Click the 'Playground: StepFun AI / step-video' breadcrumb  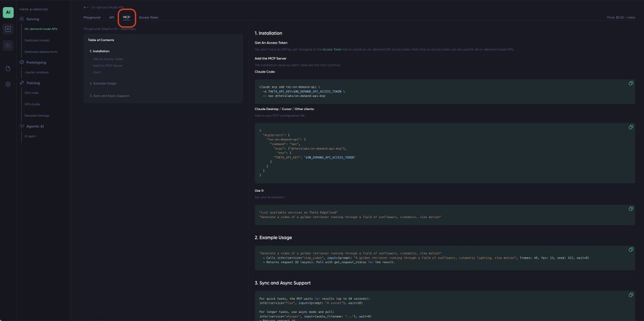click(109, 29)
